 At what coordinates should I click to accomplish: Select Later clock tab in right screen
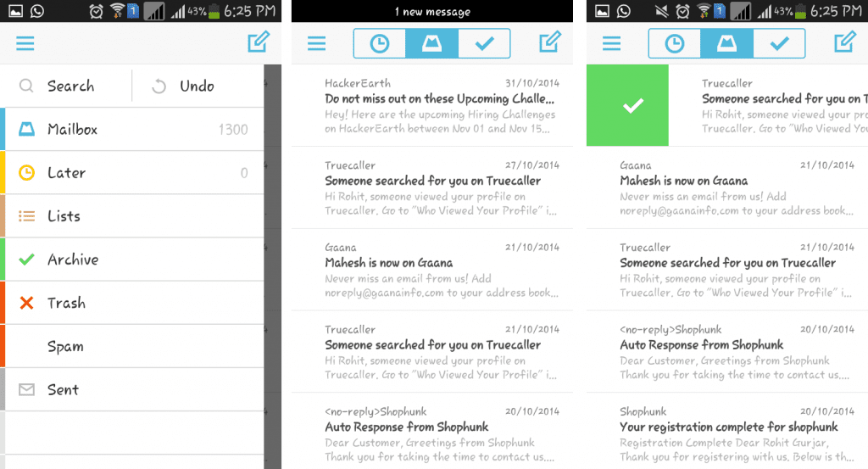pos(675,43)
